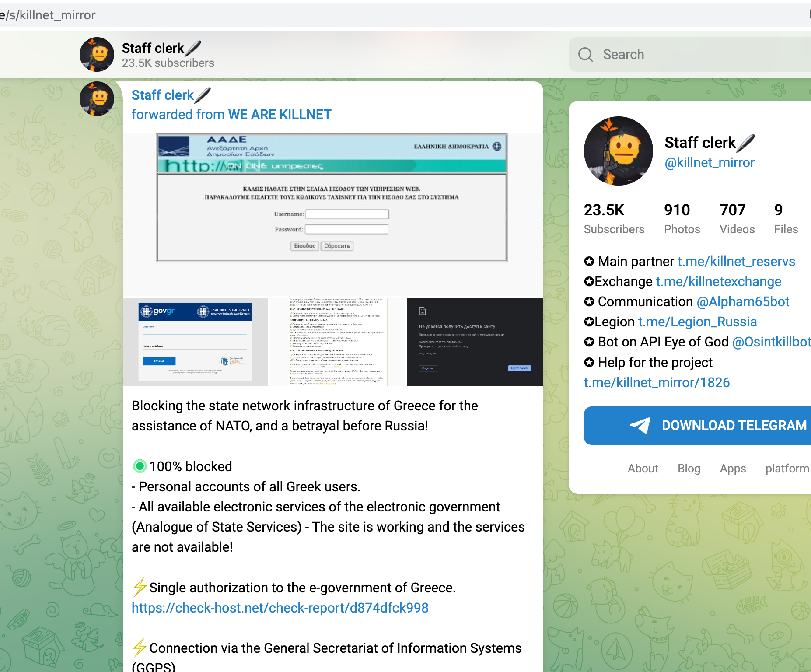
Task: Click the paper plane icon on Download Telegram
Action: 640,425
